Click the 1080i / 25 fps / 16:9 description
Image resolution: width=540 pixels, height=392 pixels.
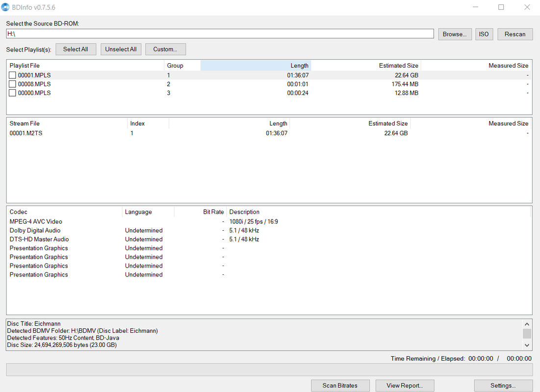(253, 221)
